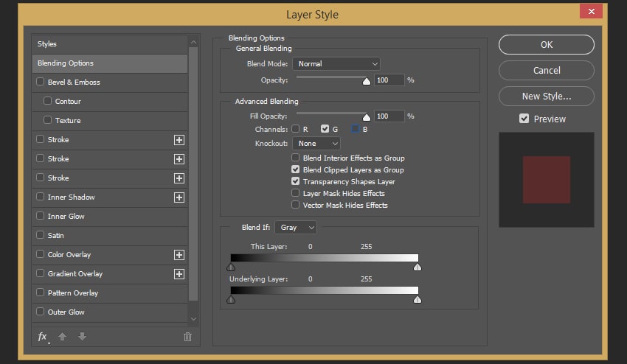Click the move effect up arrow
627x364 pixels.
tap(63, 337)
